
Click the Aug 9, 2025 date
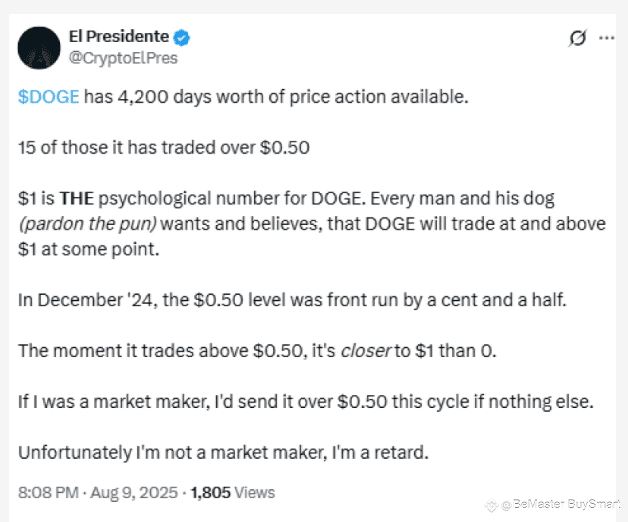pos(134,492)
